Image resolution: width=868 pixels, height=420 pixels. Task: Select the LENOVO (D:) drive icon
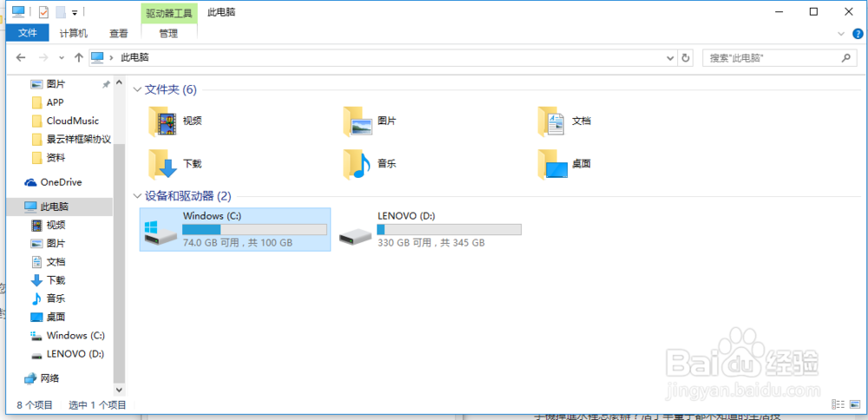(x=355, y=236)
